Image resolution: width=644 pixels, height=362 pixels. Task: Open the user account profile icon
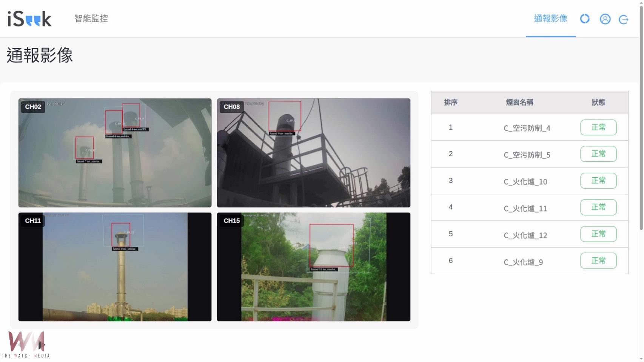click(x=605, y=19)
